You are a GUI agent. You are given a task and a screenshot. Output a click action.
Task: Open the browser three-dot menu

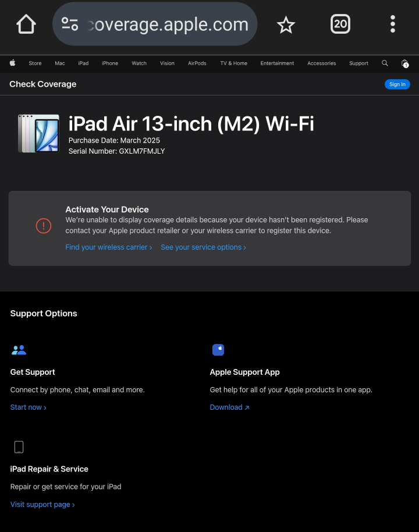393,24
